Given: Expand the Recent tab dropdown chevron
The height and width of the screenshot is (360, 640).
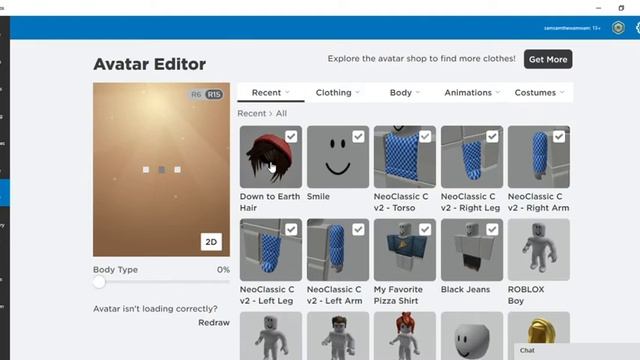Looking at the screenshot, I should pos(287,92).
